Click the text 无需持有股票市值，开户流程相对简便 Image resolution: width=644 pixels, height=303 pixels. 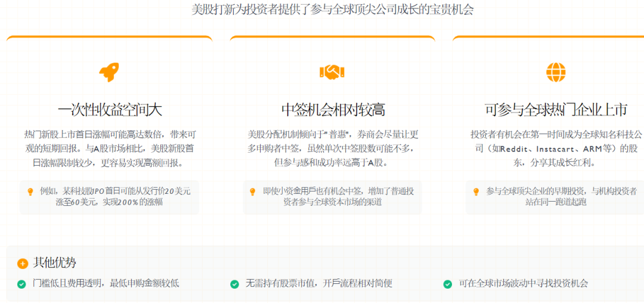pos(319,284)
